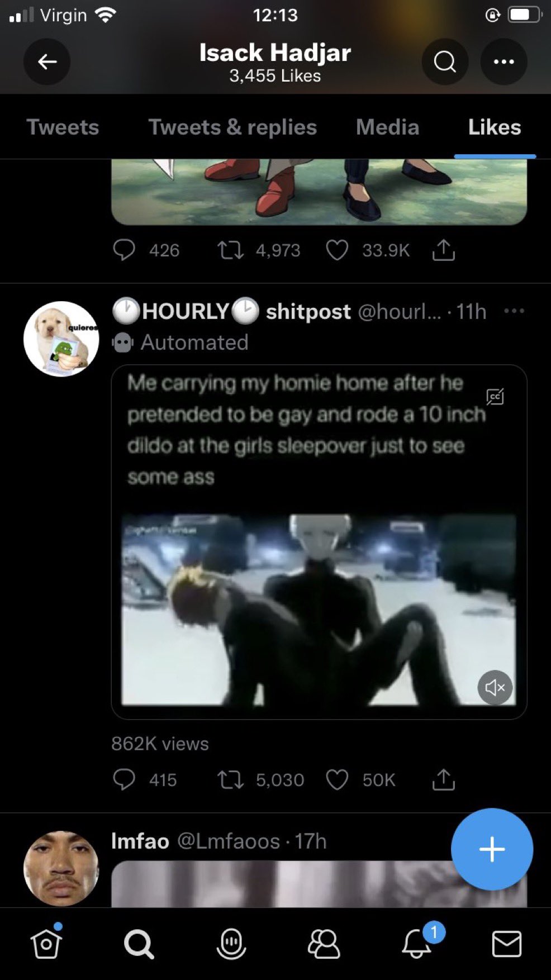Viewport: 551px width, 980px height.
Task: Switch to the Tweets tab
Action: pos(63,127)
